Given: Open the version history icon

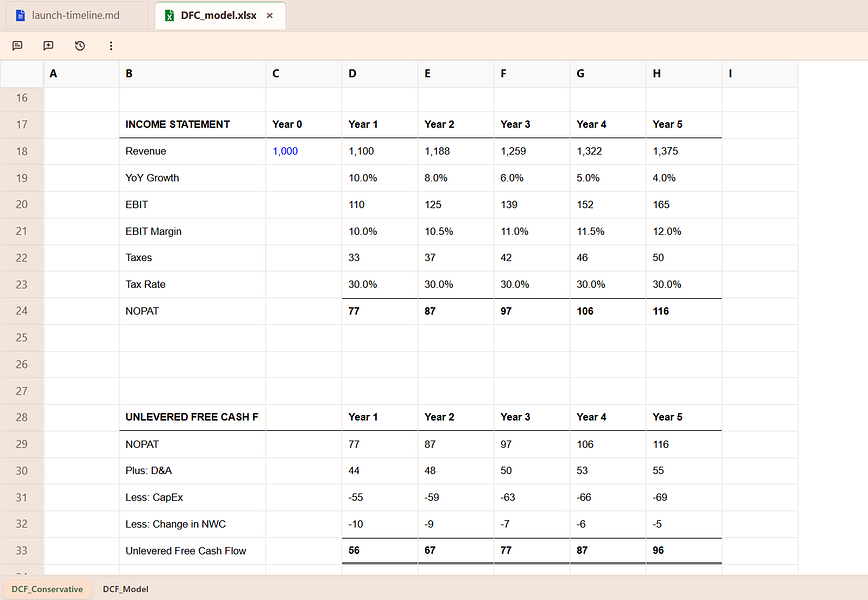Looking at the screenshot, I should [80, 45].
